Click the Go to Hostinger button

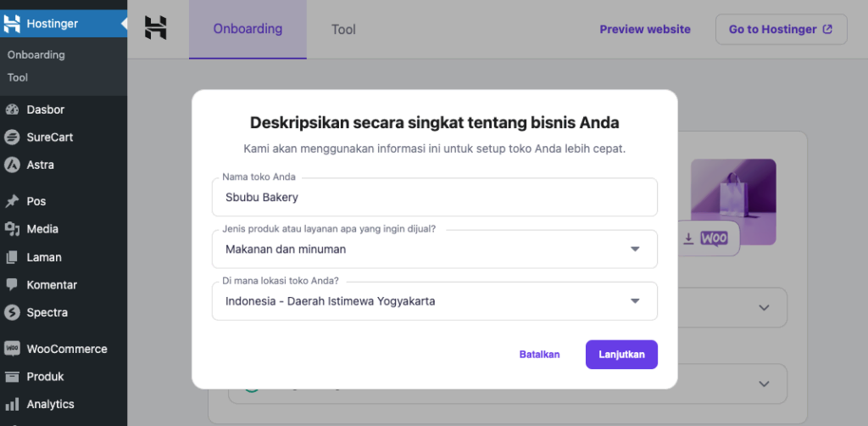pyautogui.click(x=781, y=29)
